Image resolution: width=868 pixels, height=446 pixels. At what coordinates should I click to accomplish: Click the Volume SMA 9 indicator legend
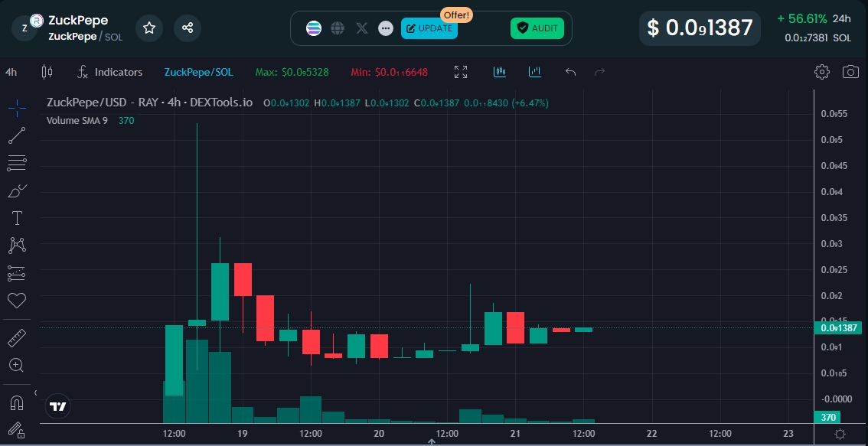(77, 121)
